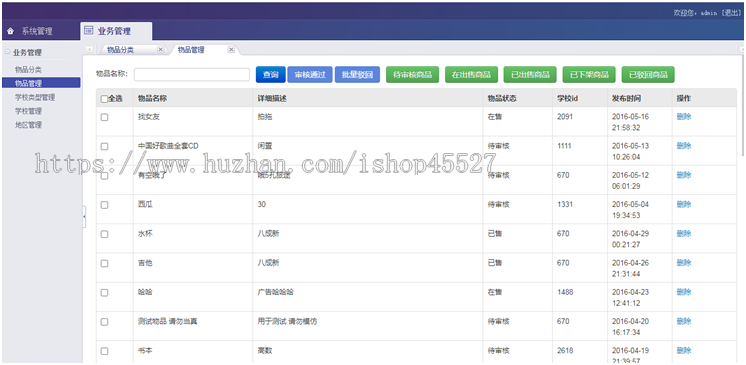Click the school id 2091
The image size is (746, 365).
coord(565,117)
